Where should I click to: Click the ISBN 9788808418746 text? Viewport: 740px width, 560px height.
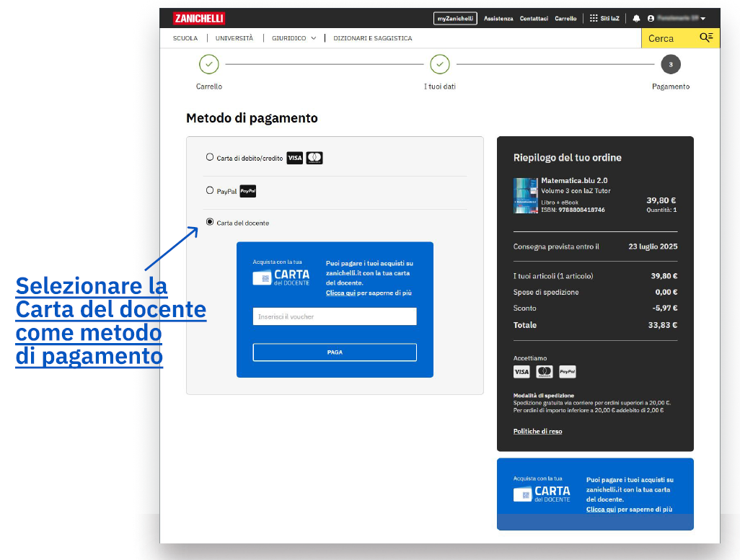coord(573,210)
